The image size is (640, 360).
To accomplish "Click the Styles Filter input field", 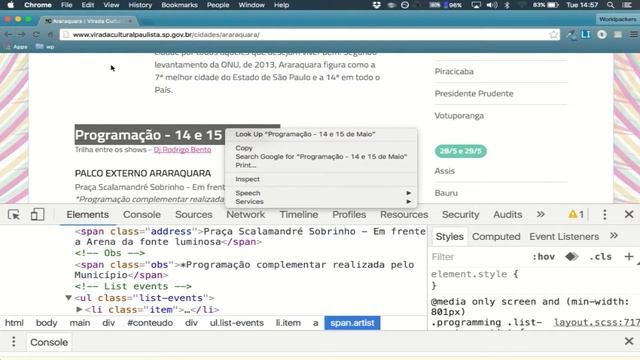I will tap(478, 257).
